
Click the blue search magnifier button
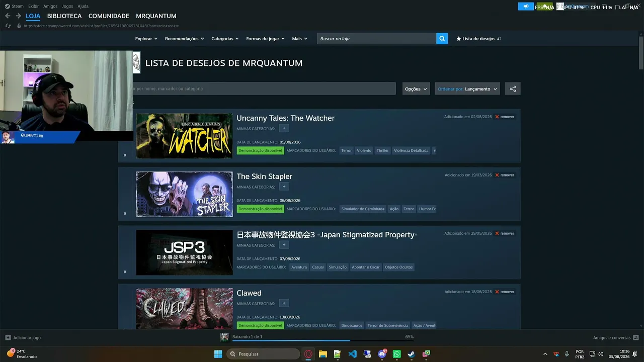442,39
